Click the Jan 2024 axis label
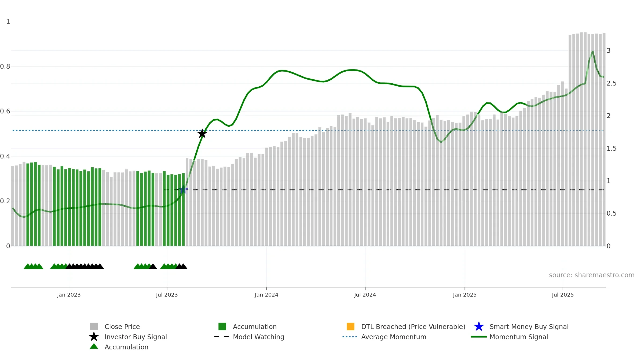Screen dimensions: 644x362 click(266, 295)
